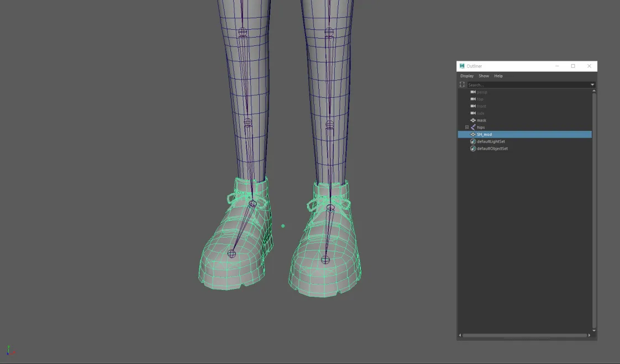Click the mesh icon beside SH_mod

[x=474, y=134]
